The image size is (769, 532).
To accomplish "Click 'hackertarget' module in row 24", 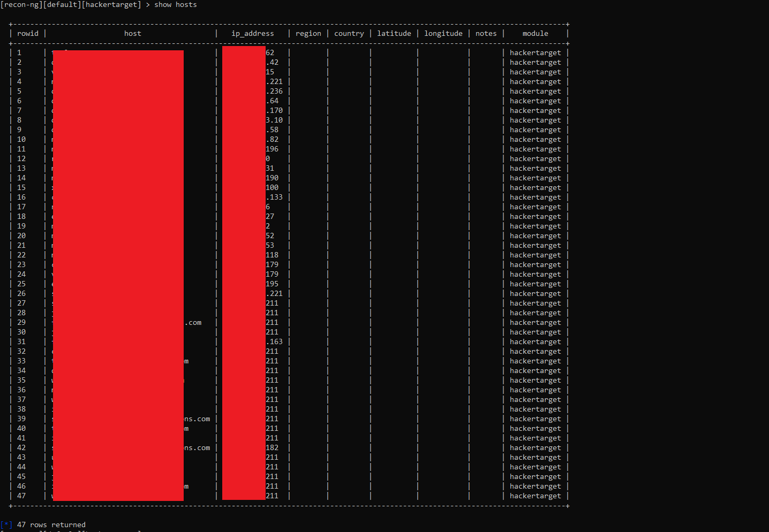I will [536, 274].
